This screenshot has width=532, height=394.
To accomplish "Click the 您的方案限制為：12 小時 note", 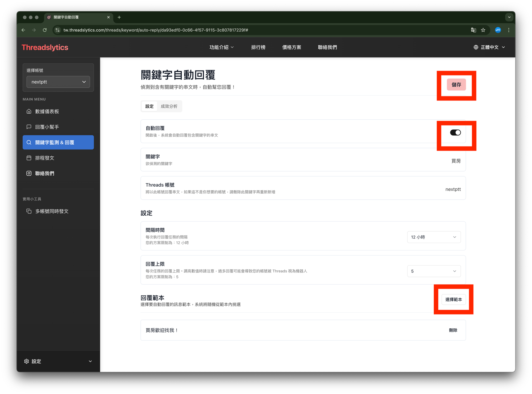I will (x=167, y=243).
